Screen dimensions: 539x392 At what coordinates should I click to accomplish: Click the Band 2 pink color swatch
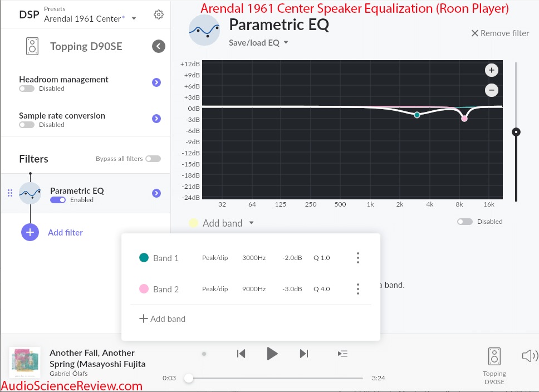click(x=144, y=289)
